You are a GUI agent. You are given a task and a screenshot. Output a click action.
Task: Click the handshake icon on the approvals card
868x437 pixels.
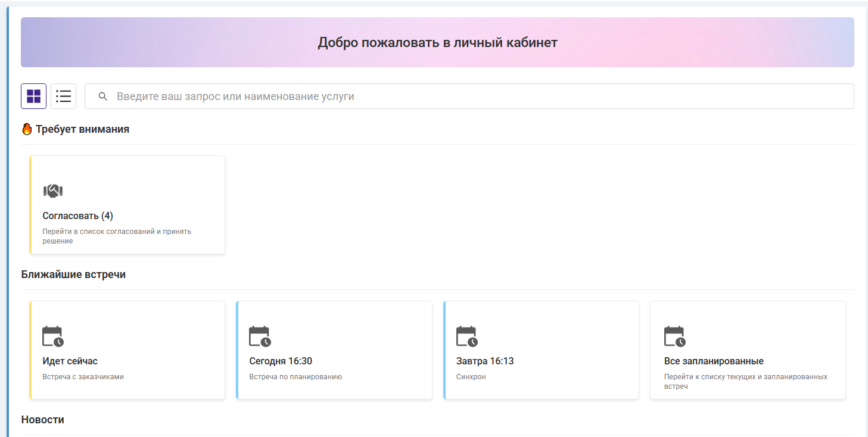(x=53, y=191)
